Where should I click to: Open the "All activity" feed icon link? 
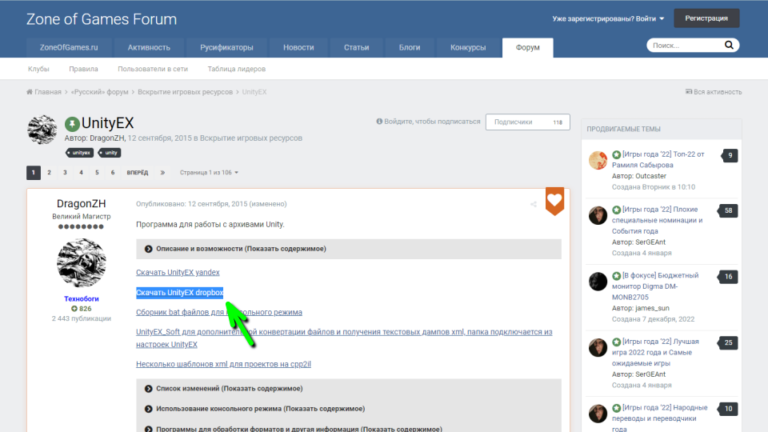pos(689,92)
